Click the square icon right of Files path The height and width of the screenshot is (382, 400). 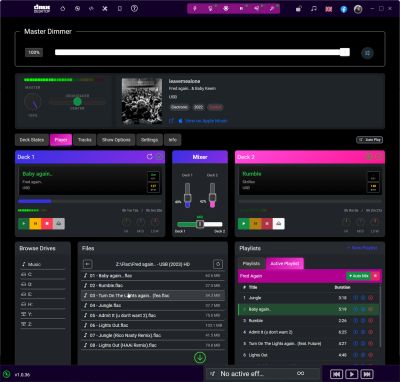218,264
